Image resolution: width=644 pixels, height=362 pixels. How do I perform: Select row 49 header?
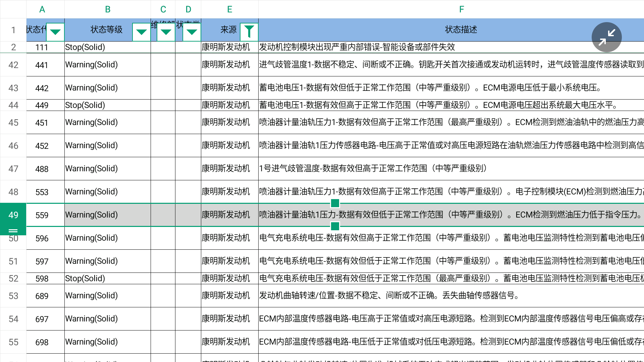[13, 215]
